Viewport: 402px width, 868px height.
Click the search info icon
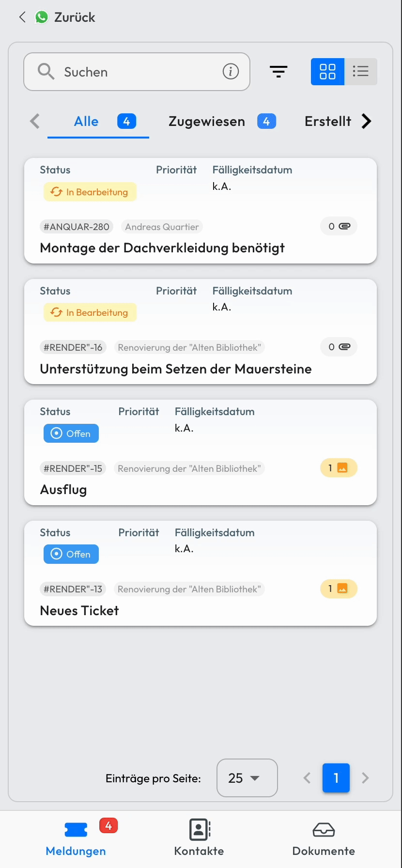(231, 72)
